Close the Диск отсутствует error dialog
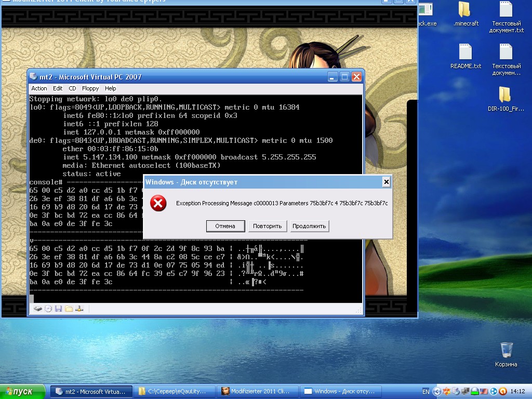 click(386, 182)
